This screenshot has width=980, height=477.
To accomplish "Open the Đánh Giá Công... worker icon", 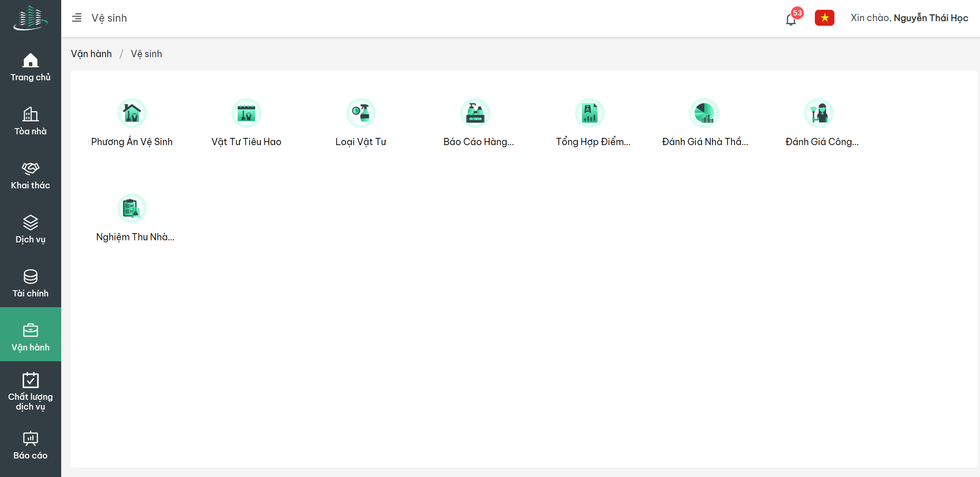I will pyautogui.click(x=818, y=113).
